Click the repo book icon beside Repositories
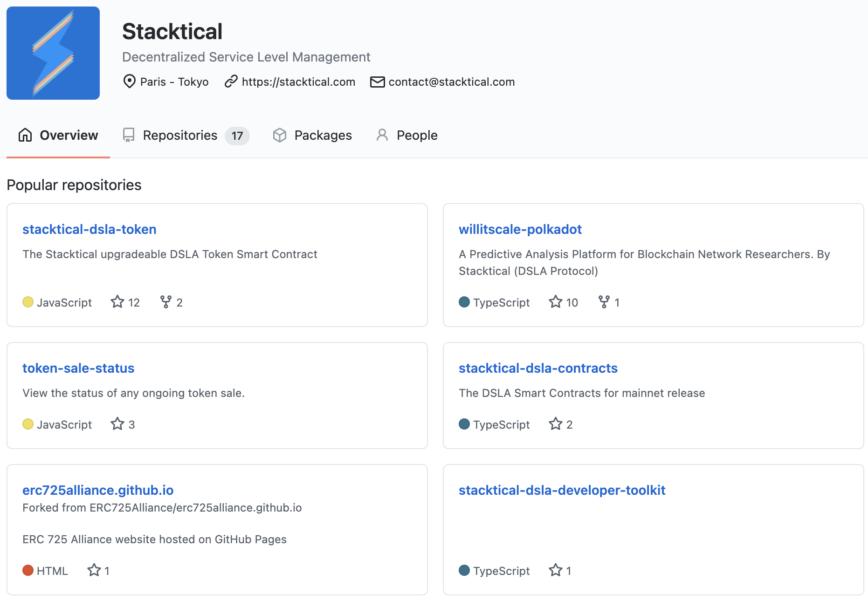Image resolution: width=868 pixels, height=601 pixels. (x=129, y=135)
